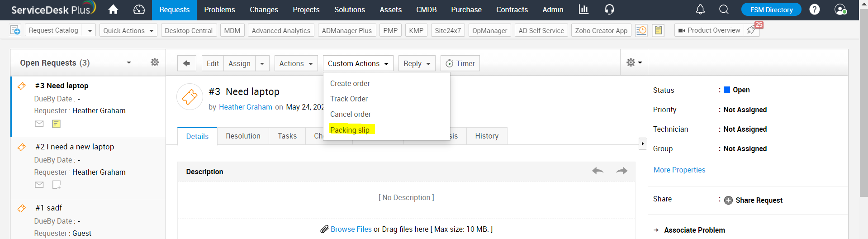Click the blue Open status indicator
The height and width of the screenshot is (239, 868).
(727, 90)
